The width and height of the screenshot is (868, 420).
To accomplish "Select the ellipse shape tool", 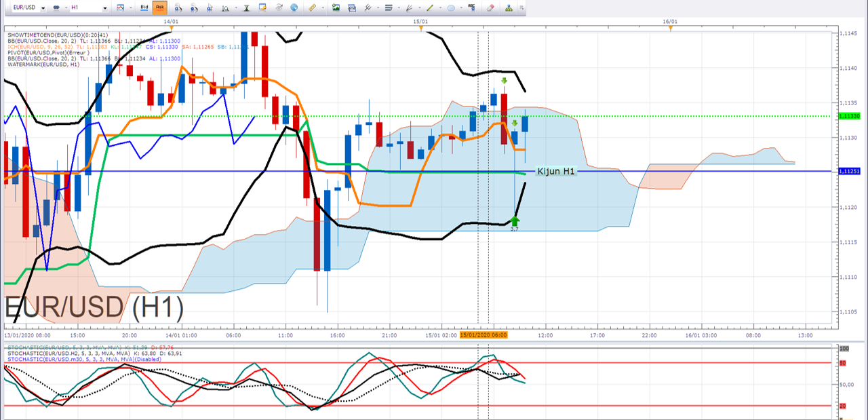I will point(451,7).
